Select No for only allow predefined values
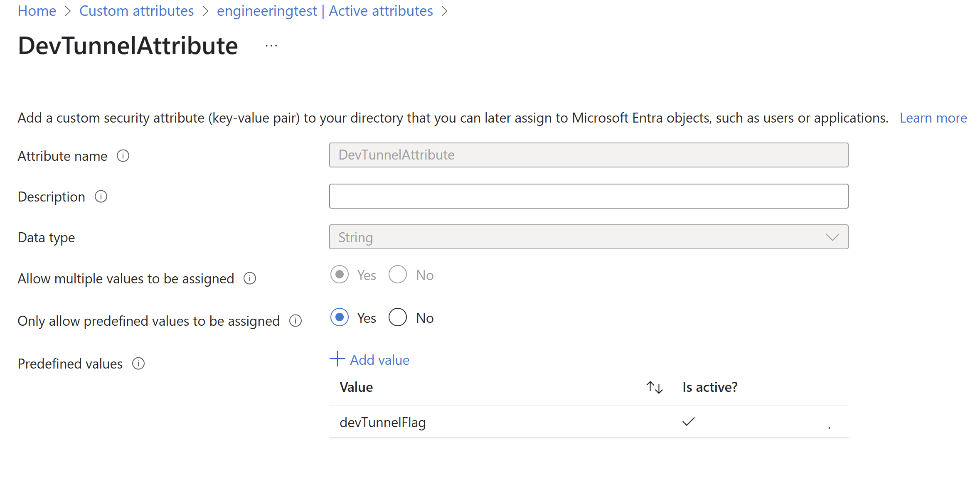This screenshot has width=980, height=504. coord(398,317)
